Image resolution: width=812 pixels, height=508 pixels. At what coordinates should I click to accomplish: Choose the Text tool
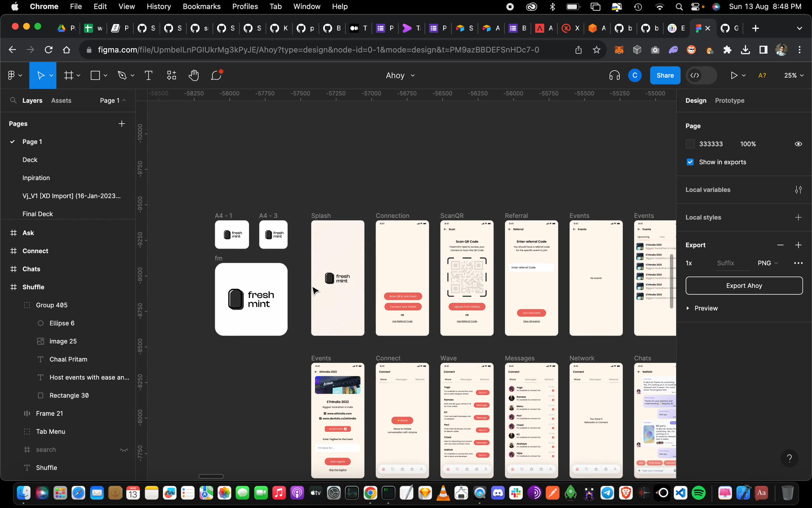pyautogui.click(x=149, y=75)
